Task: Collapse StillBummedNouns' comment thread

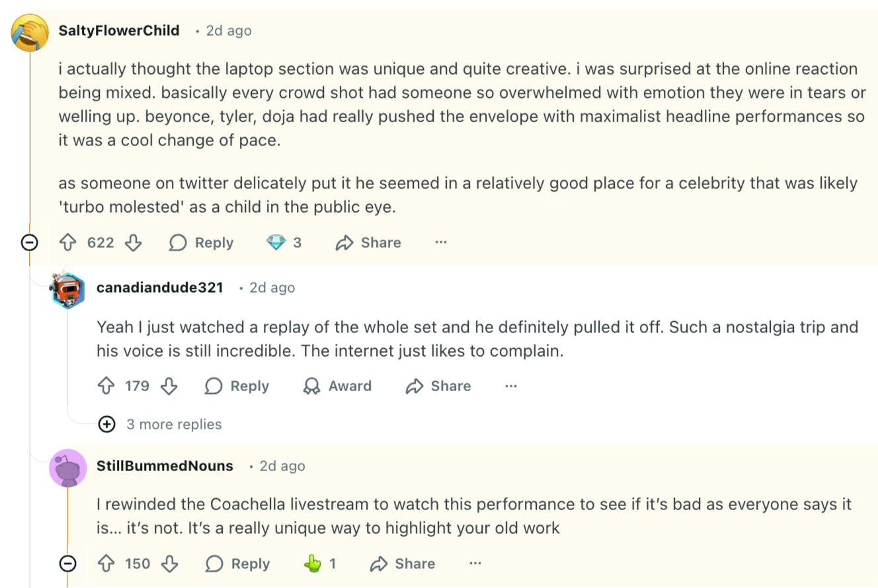Action: click(x=67, y=564)
